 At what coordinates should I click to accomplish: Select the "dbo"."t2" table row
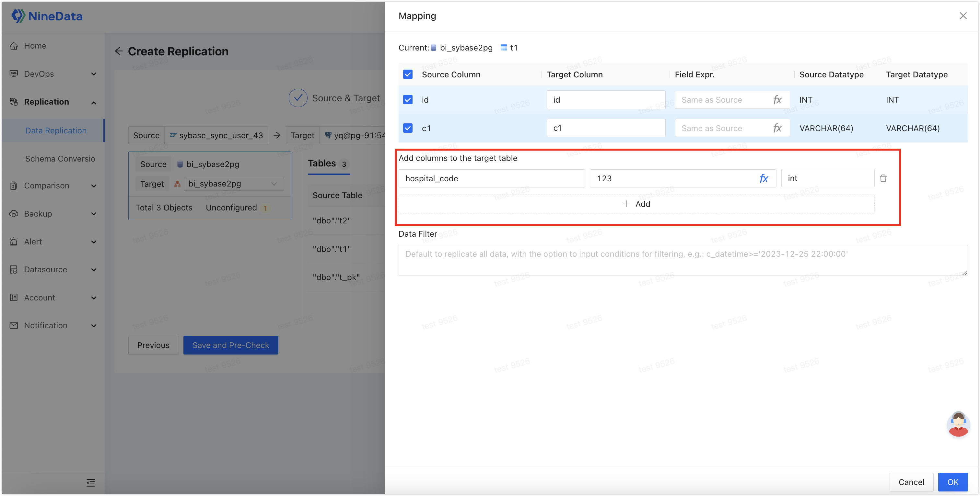[x=346, y=220]
